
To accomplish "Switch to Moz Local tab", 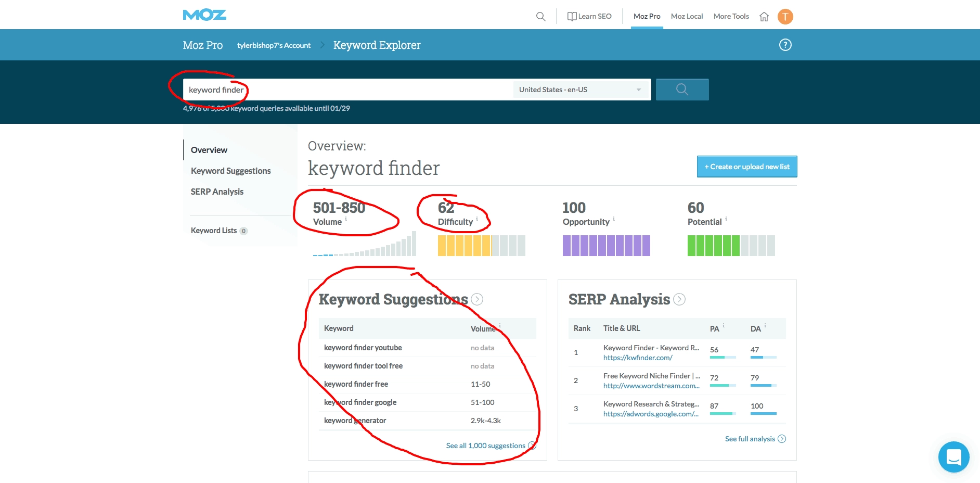I will 687,16.
